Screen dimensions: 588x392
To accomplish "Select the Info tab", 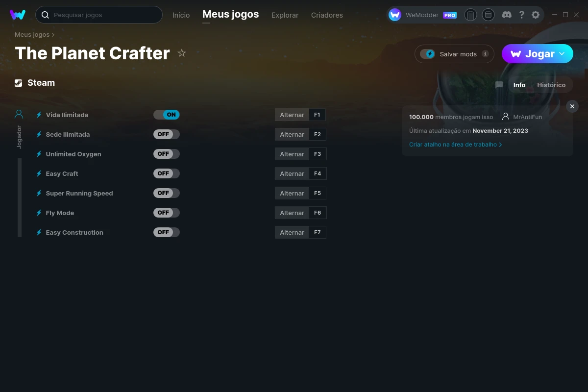I will (519, 85).
